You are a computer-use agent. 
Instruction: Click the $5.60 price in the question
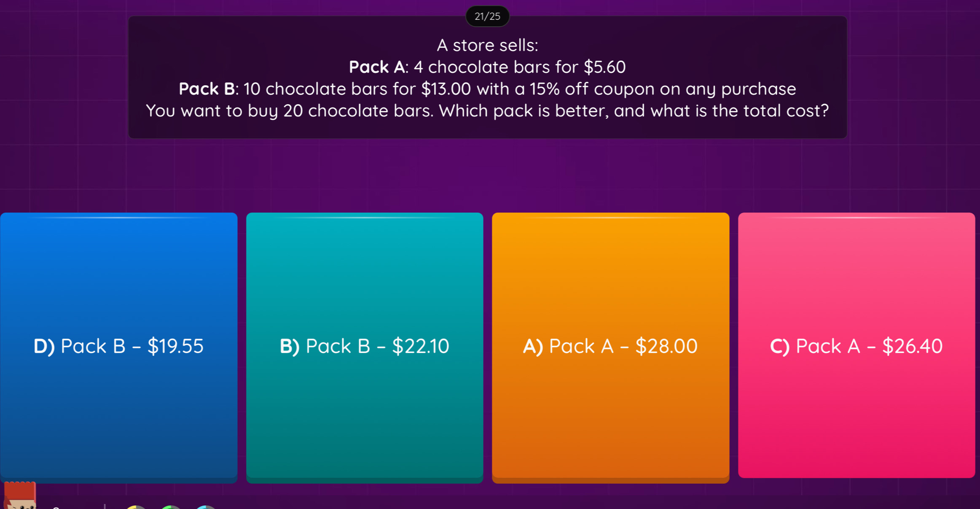tap(604, 67)
